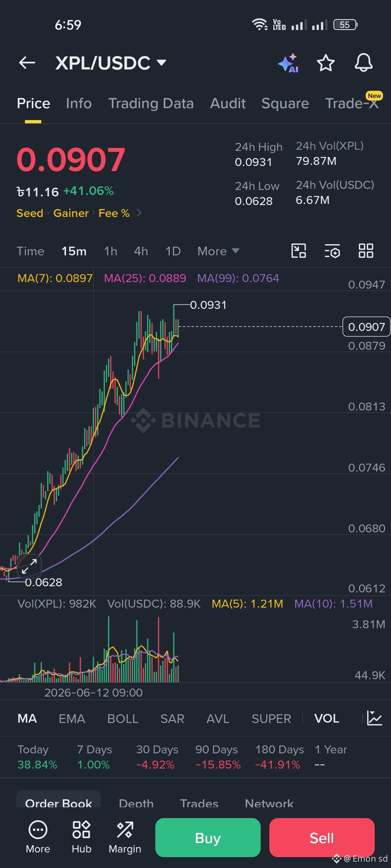The width and height of the screenshot is (391, 868).
Task: Open the Trade-X tab
Action: coord(352,103)
